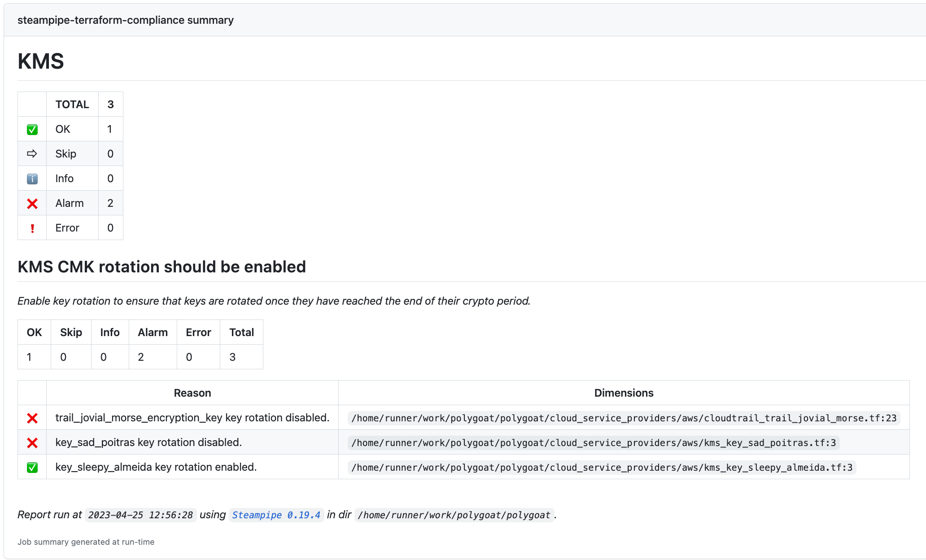Click the steampipe-terraform-compliance summary title

pos(126,20)
